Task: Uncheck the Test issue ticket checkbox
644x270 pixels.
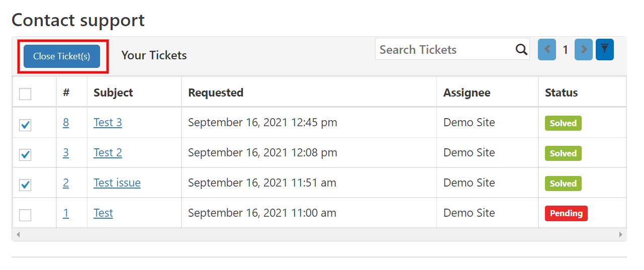Action: [x=25, y=185]
